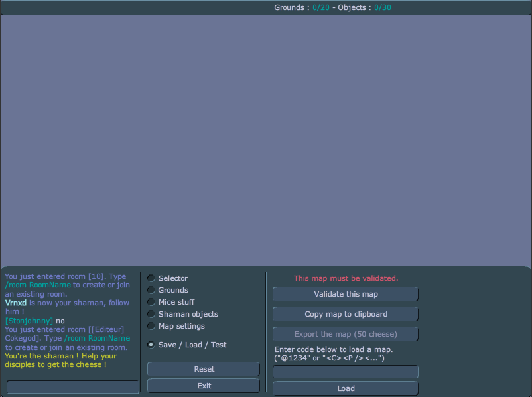
Task: Switch to the Grounds tool
Action: pyautogui.click(x=151, y=290)
